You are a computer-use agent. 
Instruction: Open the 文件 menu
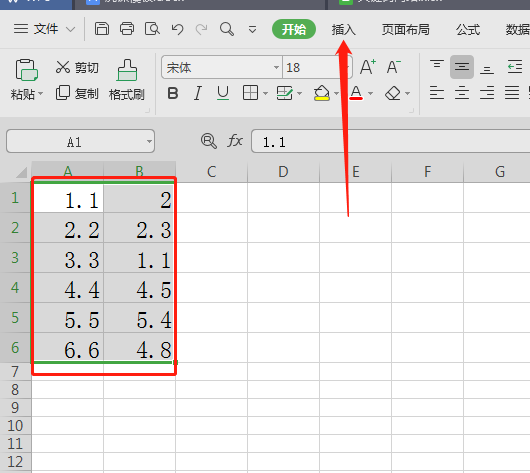tap(46, 29)
